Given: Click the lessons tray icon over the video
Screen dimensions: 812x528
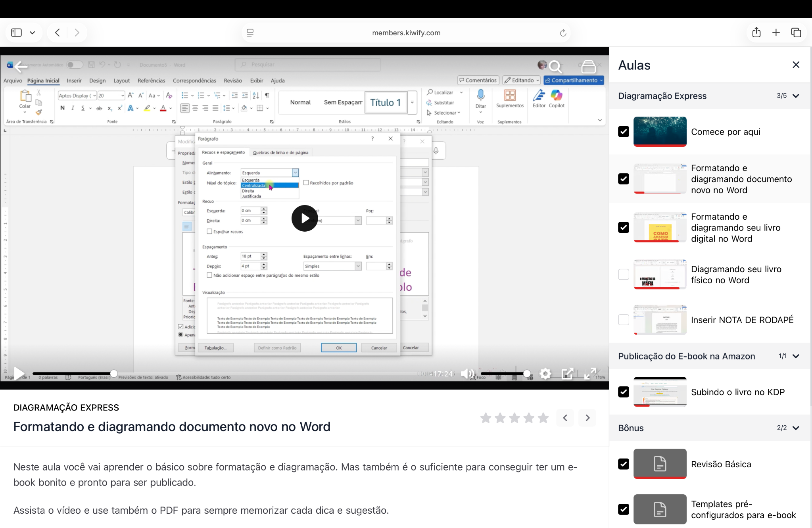Looking at the screenshot, I should [589, 67].
